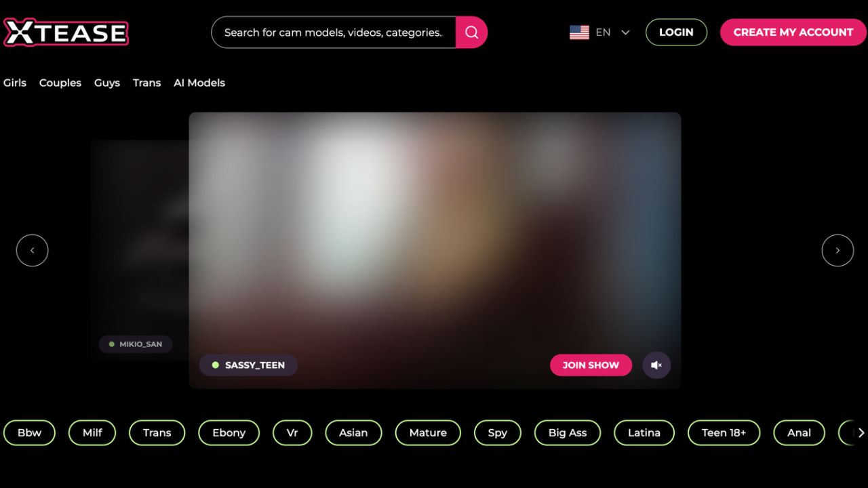Image resolution: width=868 pixels, height=488 pixels.
Task: Expand the EN language dropdown chevron
Action: click(625, 32)
